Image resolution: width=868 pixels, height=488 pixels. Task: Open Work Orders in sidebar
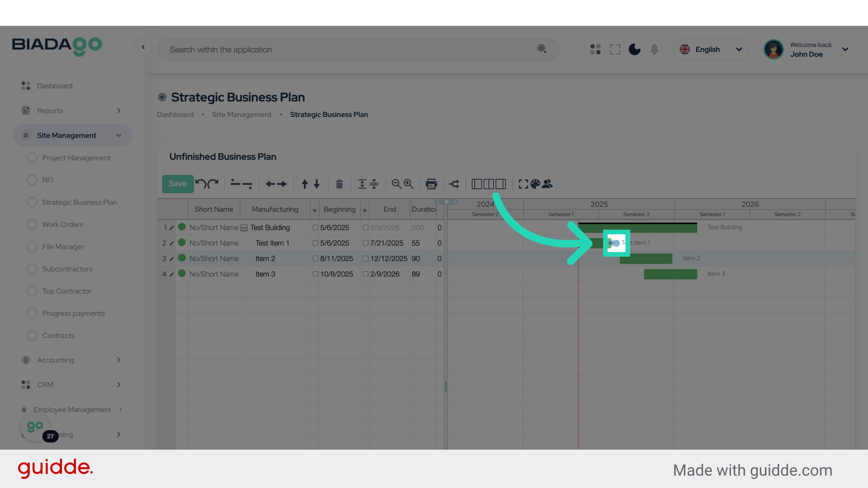click(62, 225)
